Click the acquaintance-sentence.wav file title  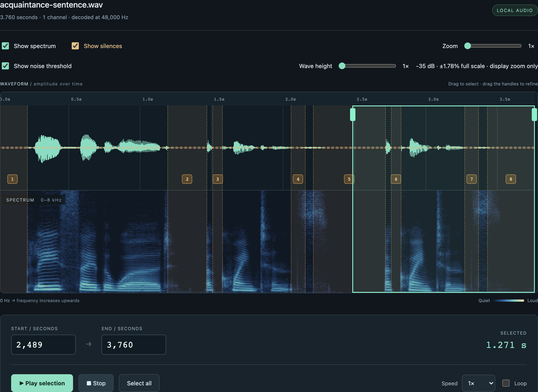click(x=51, y=5)
